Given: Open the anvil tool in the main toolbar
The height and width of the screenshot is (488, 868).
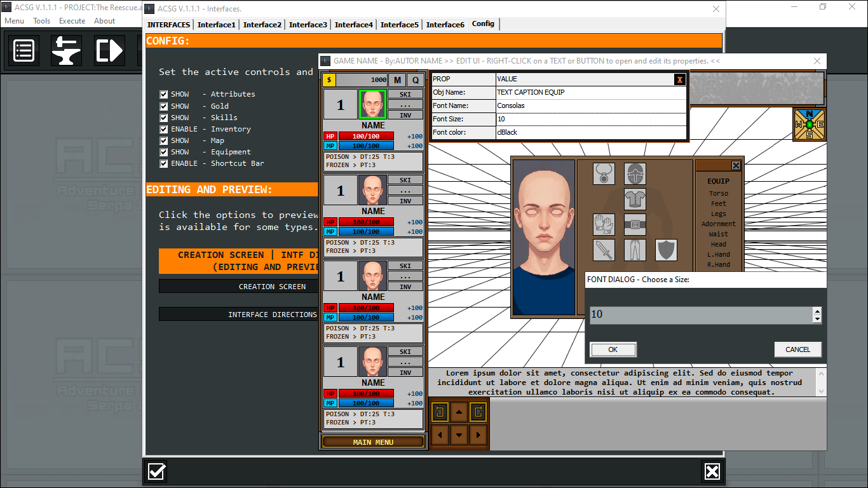Looking at the screenshot, I should [66, 50].
